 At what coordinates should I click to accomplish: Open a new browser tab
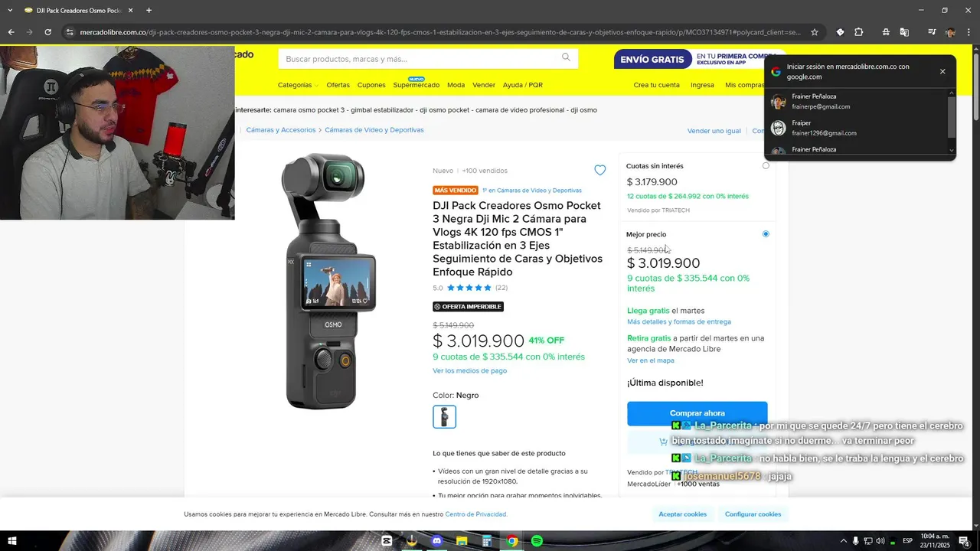click(x=149, y=11)
